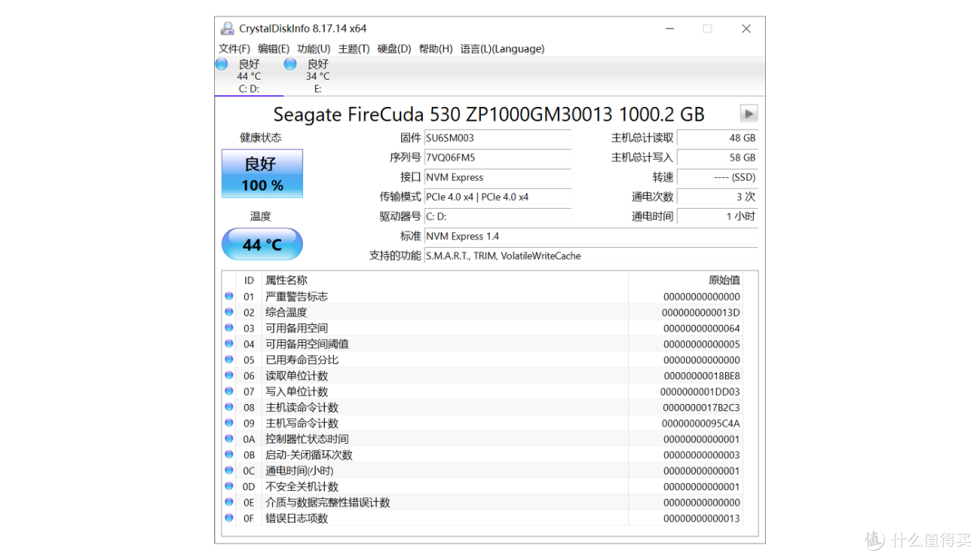Open the 功能(U) menu

point(313,49)
